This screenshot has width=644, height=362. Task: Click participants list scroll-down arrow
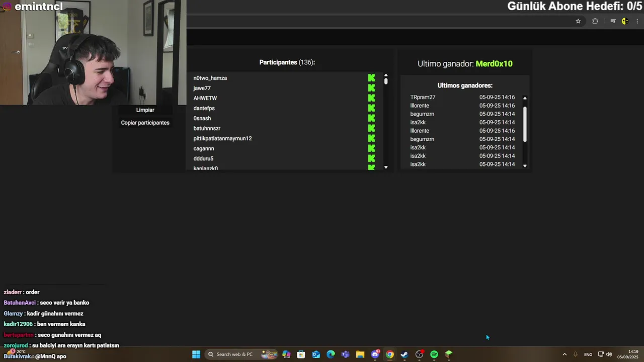pos(386,167)
